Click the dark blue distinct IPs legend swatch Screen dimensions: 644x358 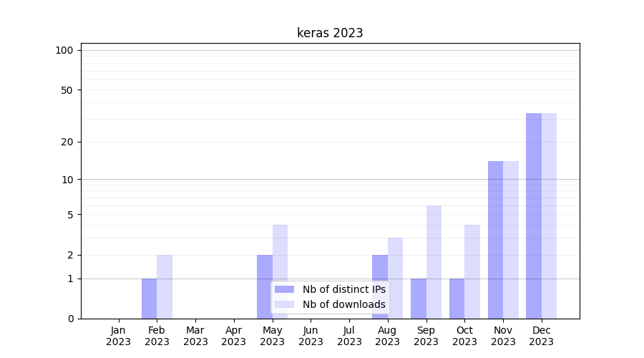tap(284, 289)
